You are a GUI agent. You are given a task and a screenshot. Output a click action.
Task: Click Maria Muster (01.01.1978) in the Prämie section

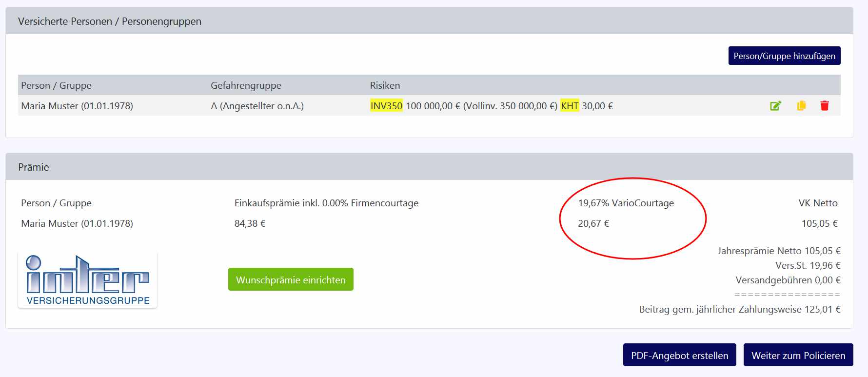coord(77,224)
